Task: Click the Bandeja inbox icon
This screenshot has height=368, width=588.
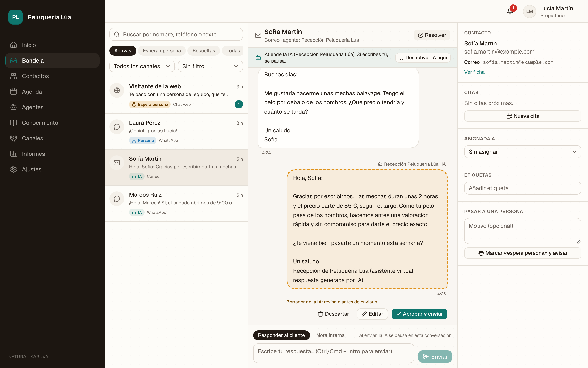Action: pyautogui.click(x=13, y=61)
